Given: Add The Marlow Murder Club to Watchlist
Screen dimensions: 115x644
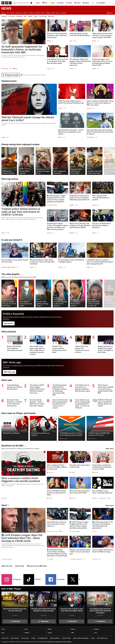Looking at the screenshot, I should click(x=100, y=621).
